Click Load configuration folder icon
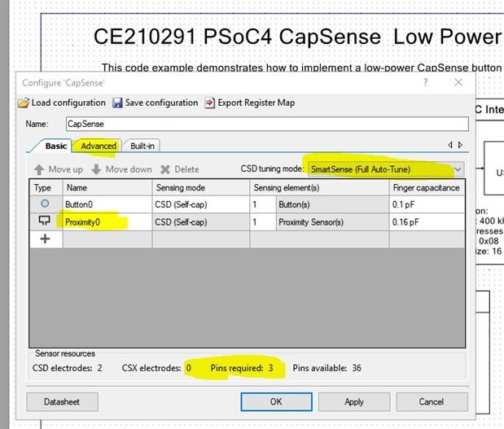The height and width of the screenshot is (429, 504). tap(24, 103)
